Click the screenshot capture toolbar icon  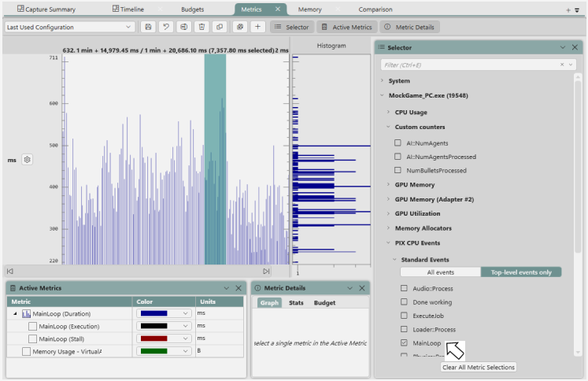click(240, 27)
